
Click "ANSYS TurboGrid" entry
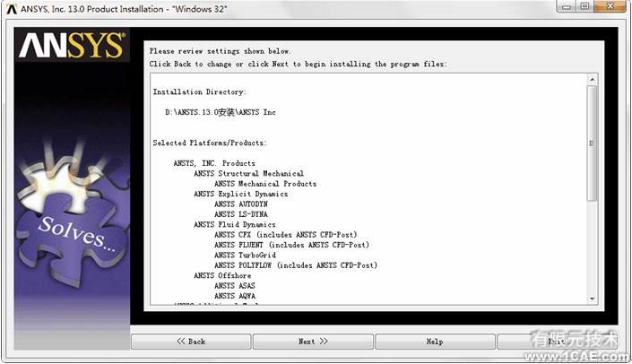tap(245, 256)
